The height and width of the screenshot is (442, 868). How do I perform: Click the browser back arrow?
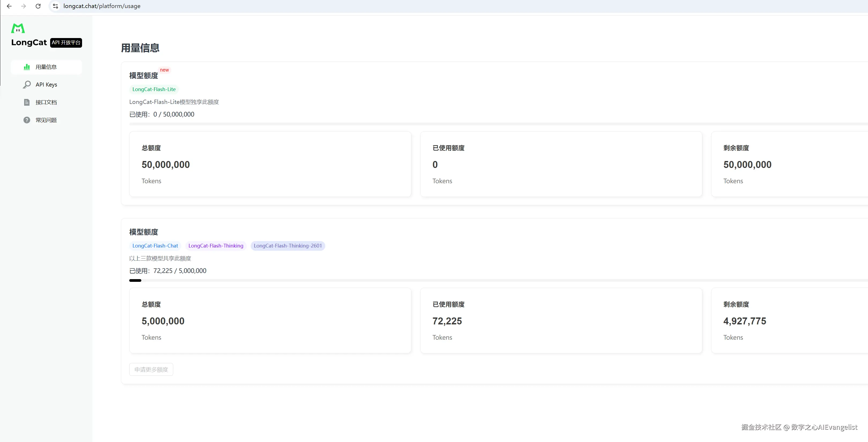click(9, 6)
